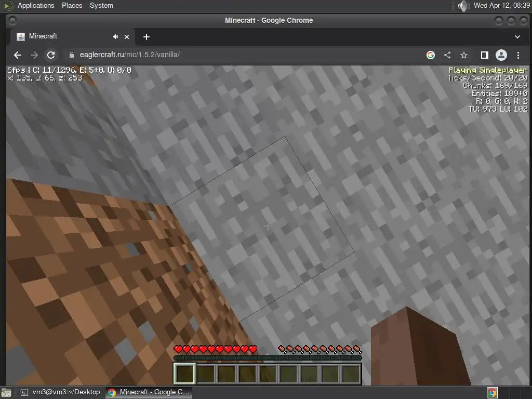Click the "Chunks: 169/169" text
The width and height of the screenshot is (532, 399).
[495, 86]
